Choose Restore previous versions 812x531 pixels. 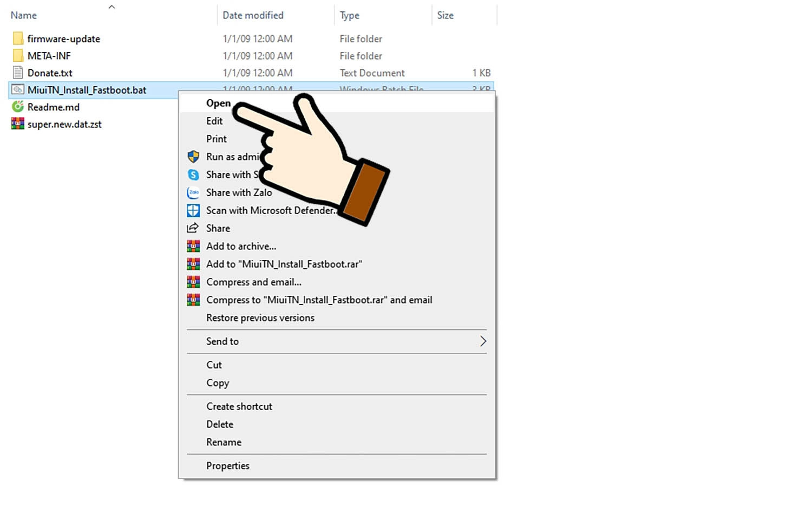260,318
